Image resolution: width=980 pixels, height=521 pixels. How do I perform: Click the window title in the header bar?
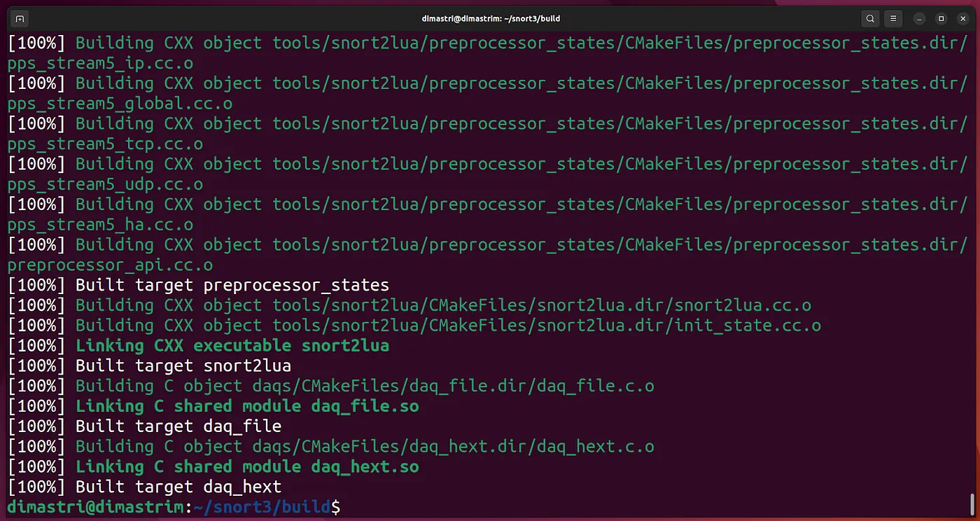click(x=490, y=18)
